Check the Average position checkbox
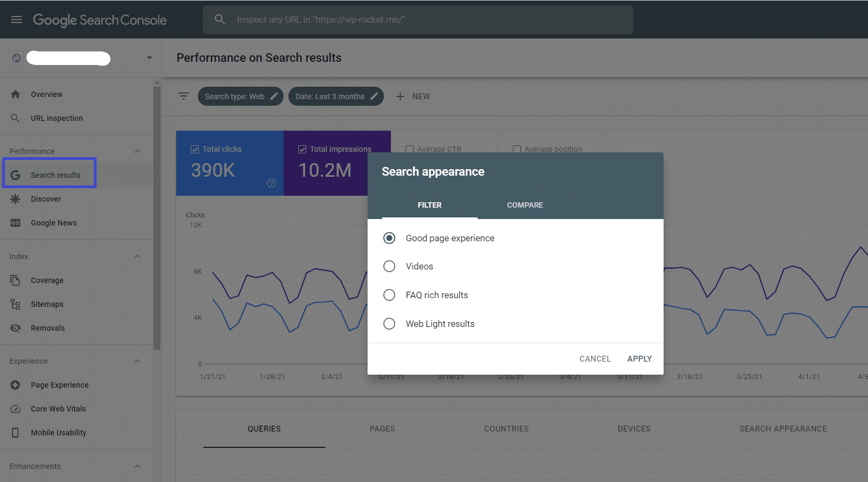868x482 pixels. click(517, 149)
